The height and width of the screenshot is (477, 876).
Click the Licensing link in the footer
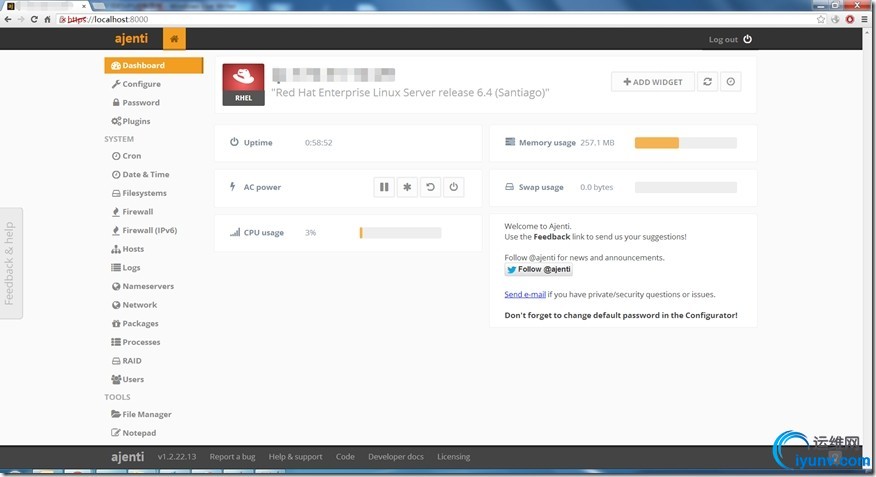[453, 456]
